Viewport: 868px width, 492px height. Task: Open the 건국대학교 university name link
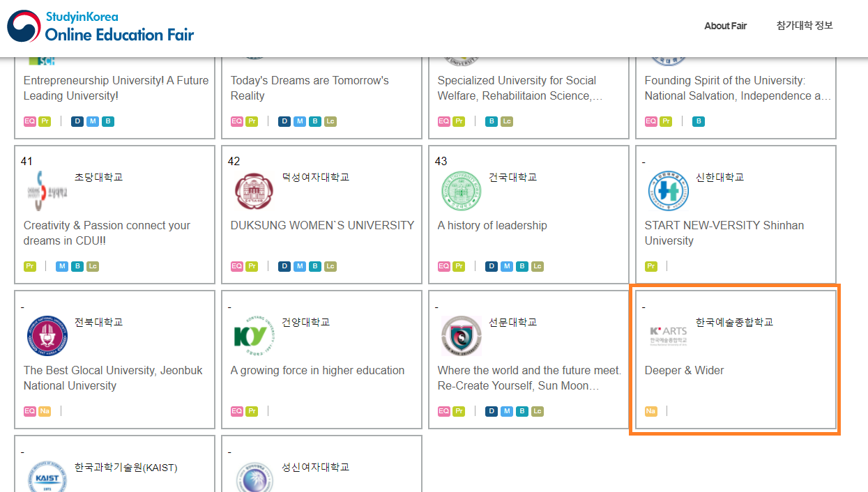(x=512, y=177)
